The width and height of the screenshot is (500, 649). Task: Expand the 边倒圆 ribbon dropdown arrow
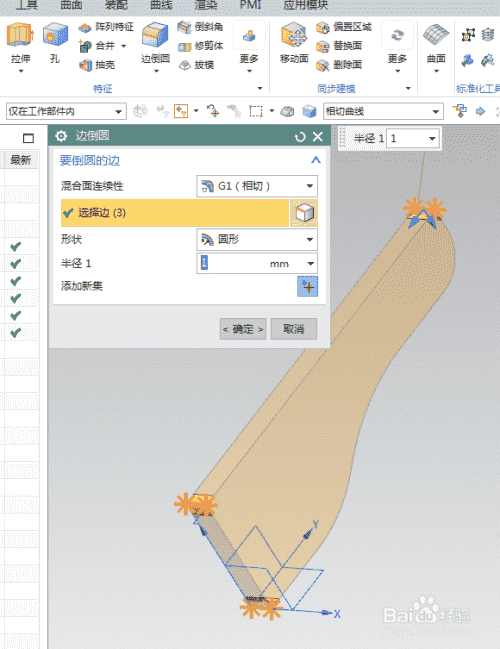(x=156, y=72)
